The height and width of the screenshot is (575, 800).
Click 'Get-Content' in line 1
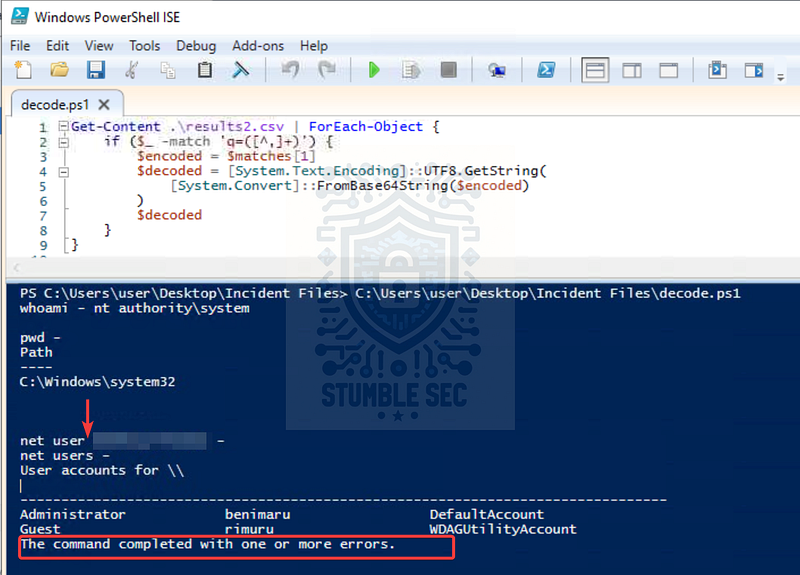tap(115, 127)
